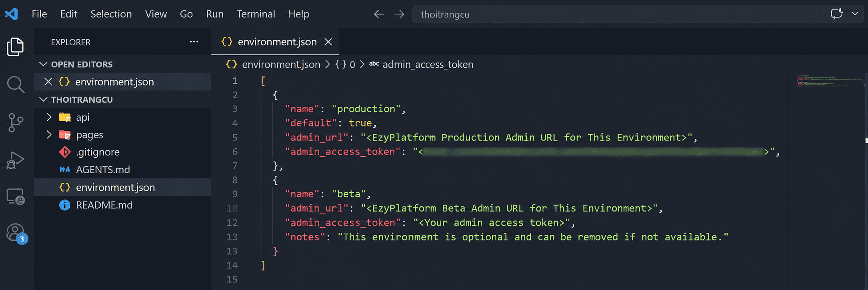
Task: Select environment.json in the file tree
Action: click(123, 187)
